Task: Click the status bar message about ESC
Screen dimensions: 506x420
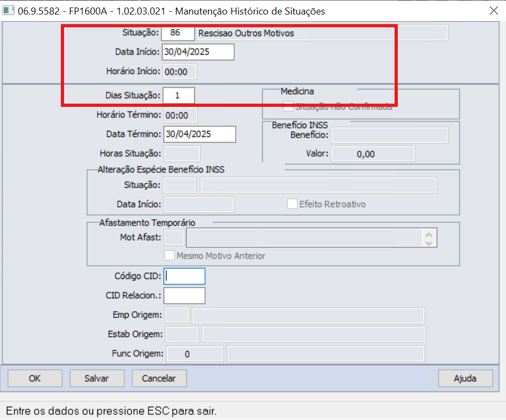Action: pos(111,411)
